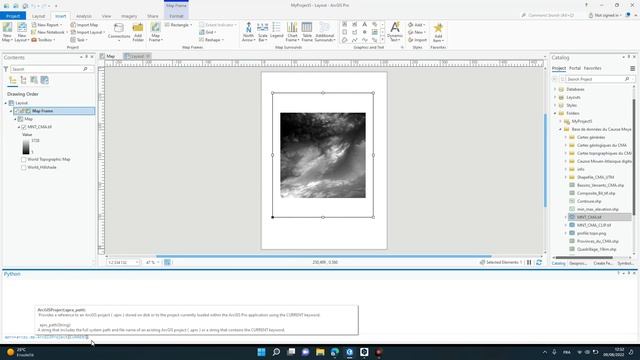
Task: Select the third Contents list-by icon
Action: [34, 80]
